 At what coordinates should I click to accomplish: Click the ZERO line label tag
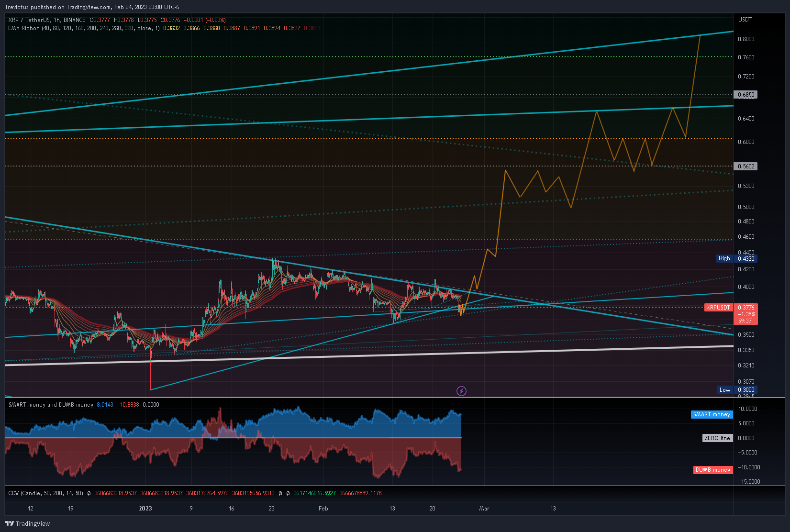point(718,438)
